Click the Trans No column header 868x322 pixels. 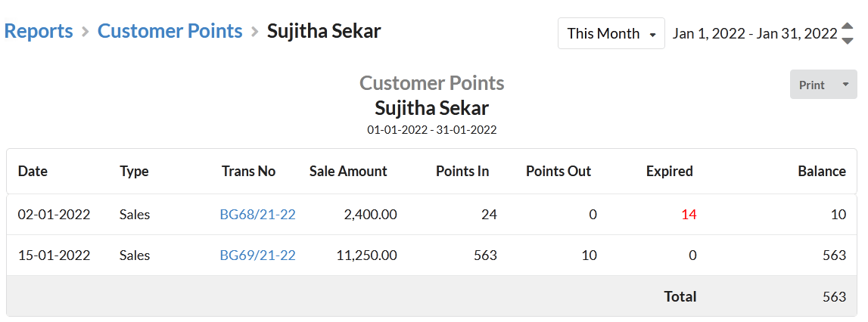[248, 171]
